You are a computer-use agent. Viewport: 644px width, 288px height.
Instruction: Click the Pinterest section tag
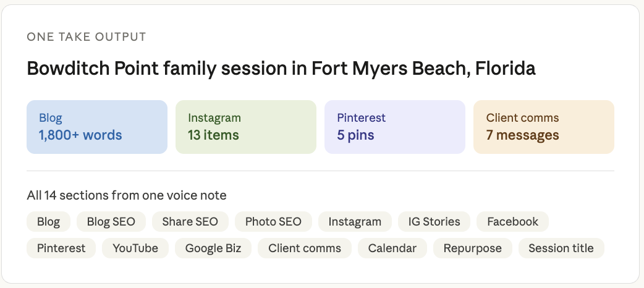pyautogui.click(x=61, y=248)
